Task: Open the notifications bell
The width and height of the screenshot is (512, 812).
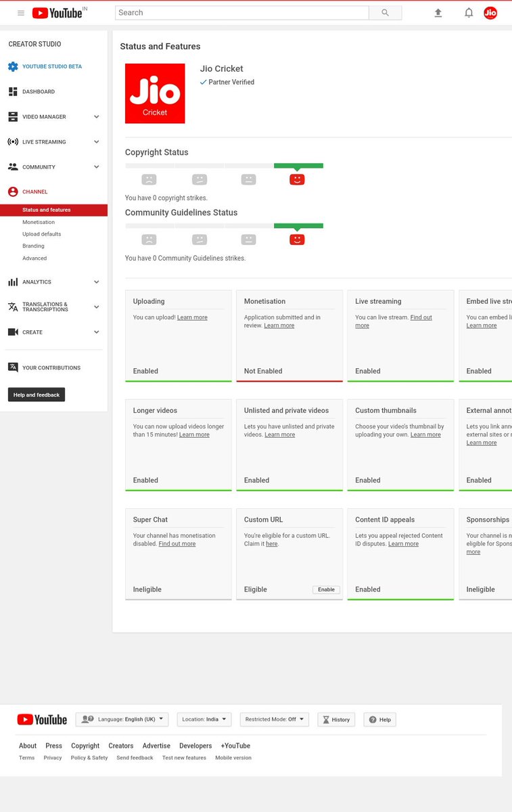Action: (469, 13)
